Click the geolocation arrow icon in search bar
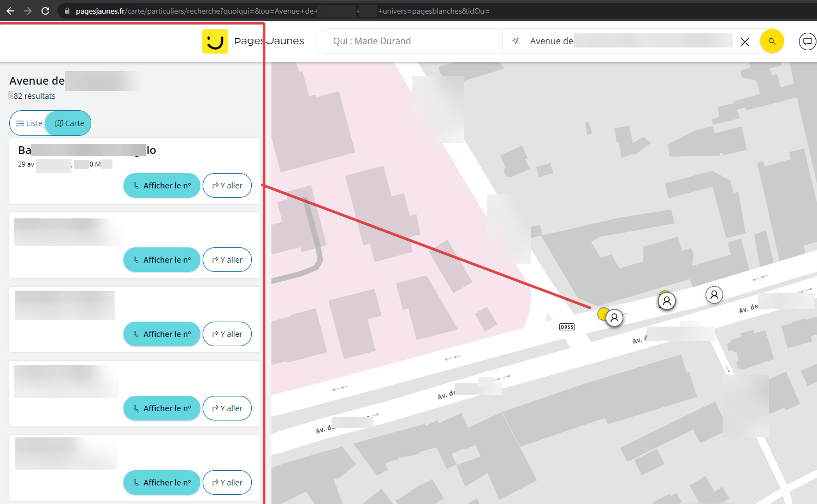Viewport: 817px width, 504px height. coord(515,41)
